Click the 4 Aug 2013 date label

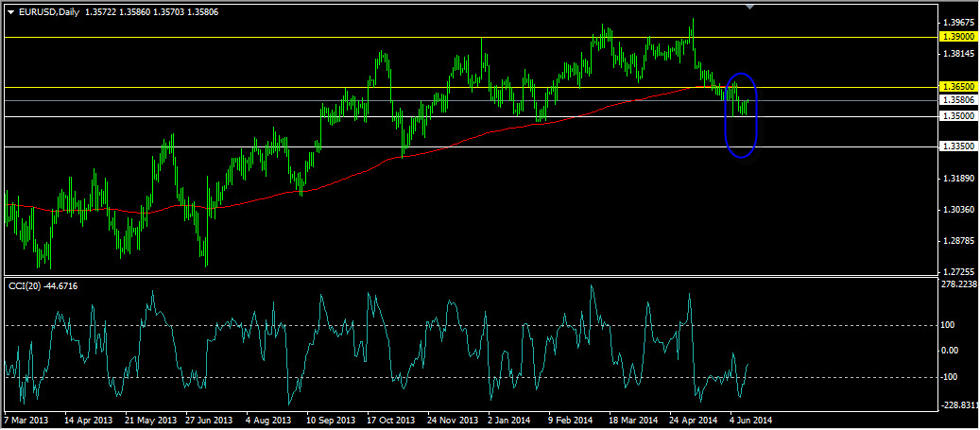tap(269, 421)
